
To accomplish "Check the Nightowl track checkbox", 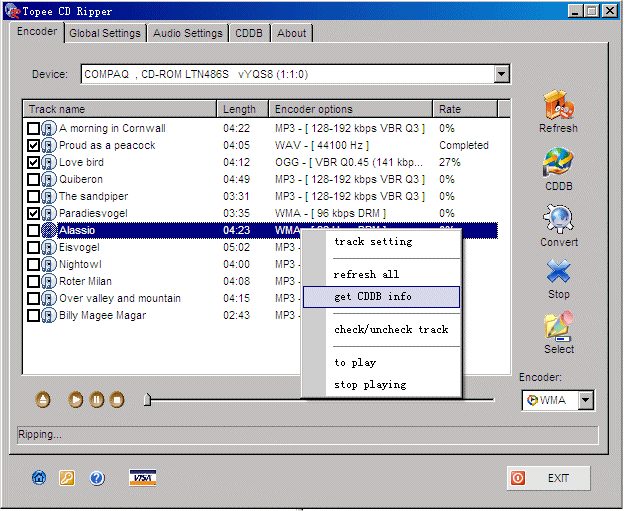I will click(33, 264).
